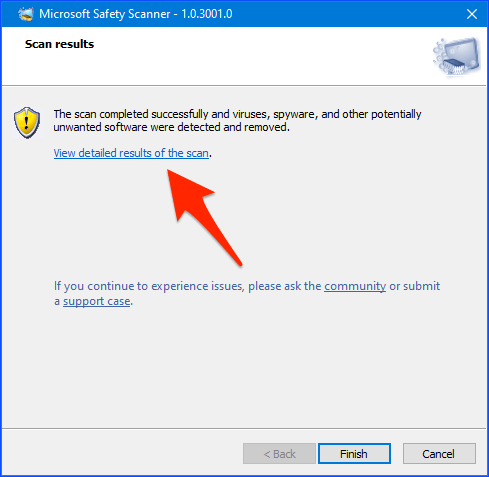489x477 pixels.
Task: Click the Microsoft Safety Scanner title text
Action: click(x=105, y=14)
